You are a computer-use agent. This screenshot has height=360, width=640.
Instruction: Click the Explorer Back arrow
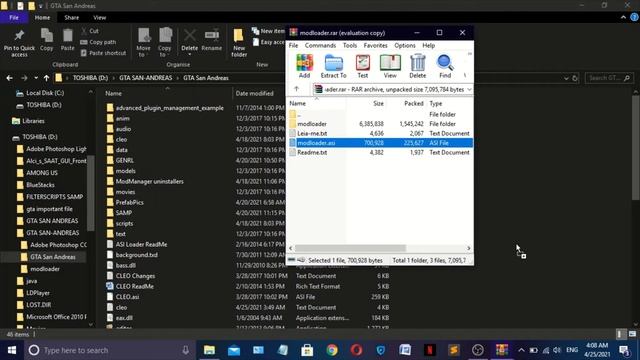(x=9, y=78)
